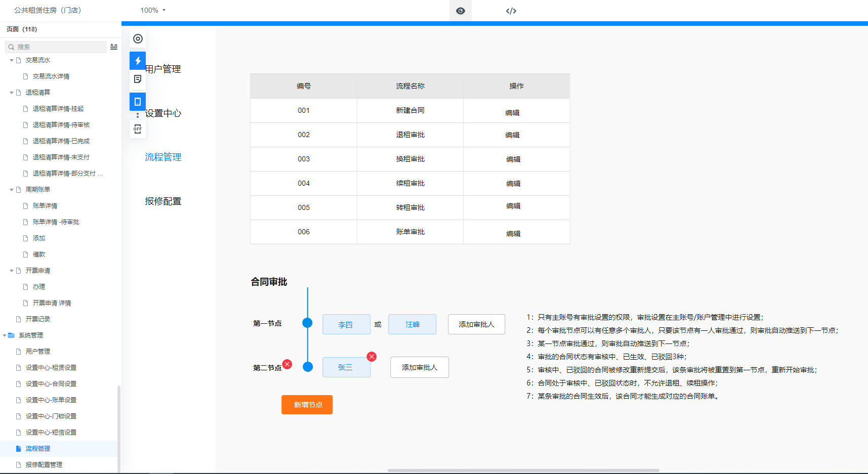This screenshot has height=474, width=868.
Task: Open the 报修配置管理 page
Action: point(44,465)
